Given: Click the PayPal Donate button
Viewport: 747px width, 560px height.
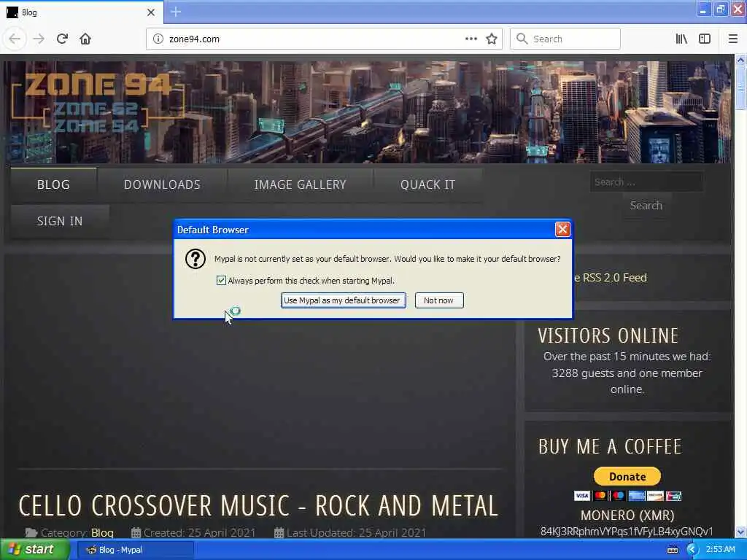Looking at the screenshot, I should coord(627,476).
